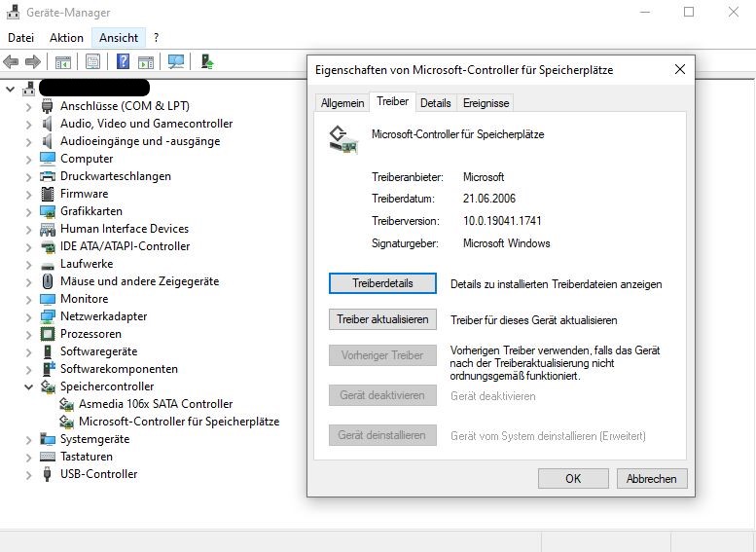Screen dimensions: 756x552
Task: Switch to the Ereignisse tab
Action: pos(486,103)
